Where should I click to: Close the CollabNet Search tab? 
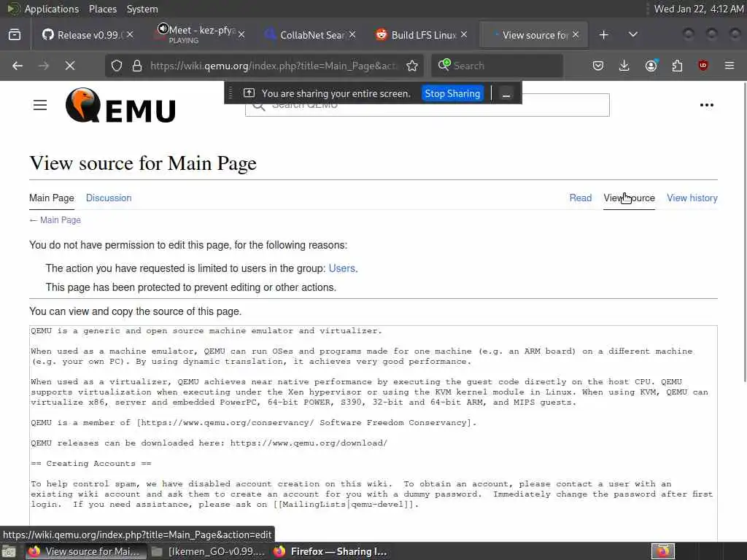pyautogui.click(x=352, y=35)
